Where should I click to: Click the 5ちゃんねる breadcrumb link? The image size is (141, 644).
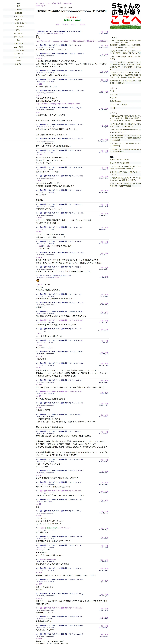pos(40,3)
